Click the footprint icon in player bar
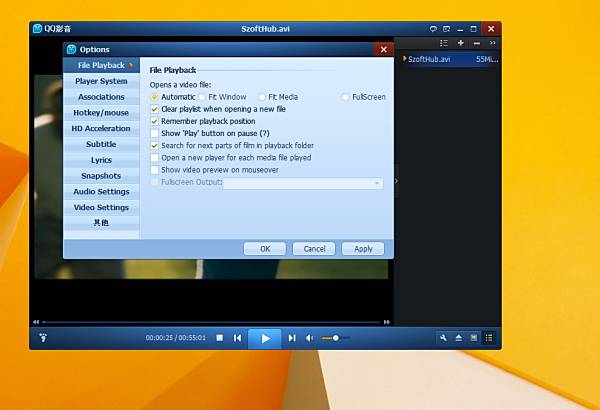Screen dimensions: 600x410 tap(43, 338)
